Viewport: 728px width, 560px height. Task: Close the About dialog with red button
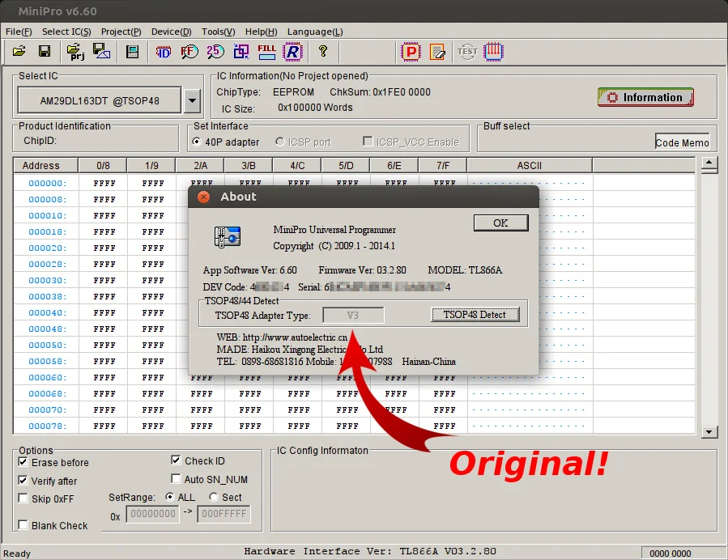(x=203, y=197)
